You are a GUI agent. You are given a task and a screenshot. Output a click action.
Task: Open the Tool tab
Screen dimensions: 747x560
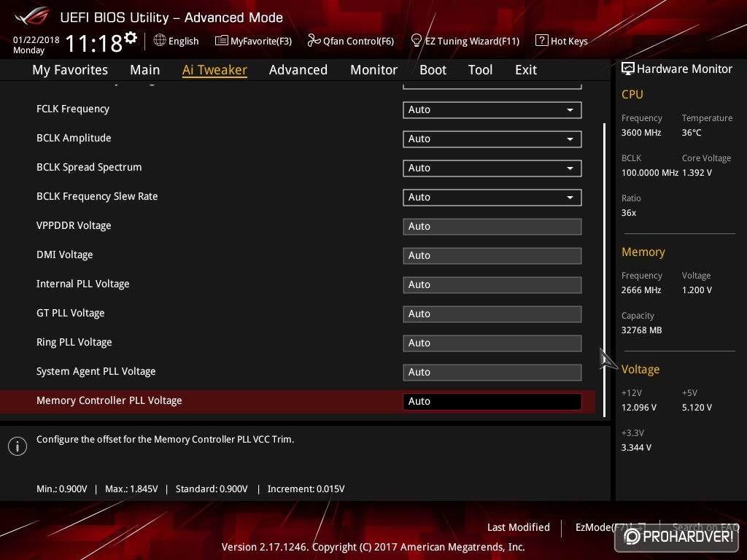pos(480,70)
